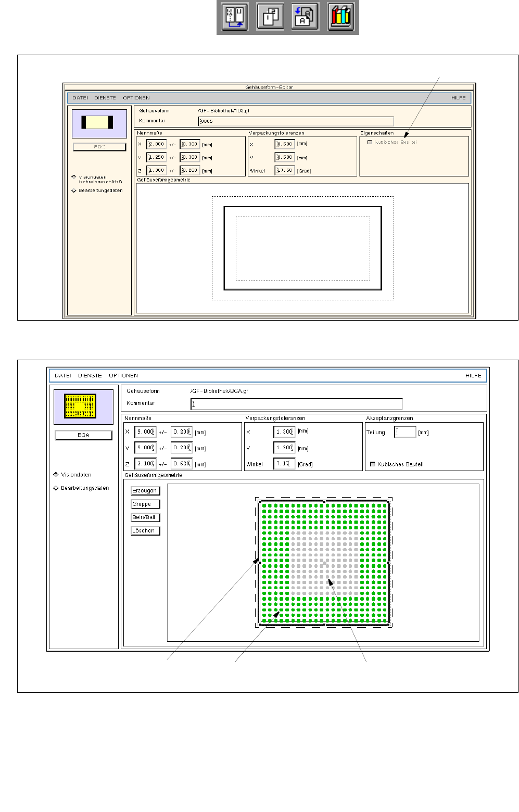Click Verpackungstoleranzen X field showing 0.500
The width and height of the screenshot is (519, 812).
[285, 144]
